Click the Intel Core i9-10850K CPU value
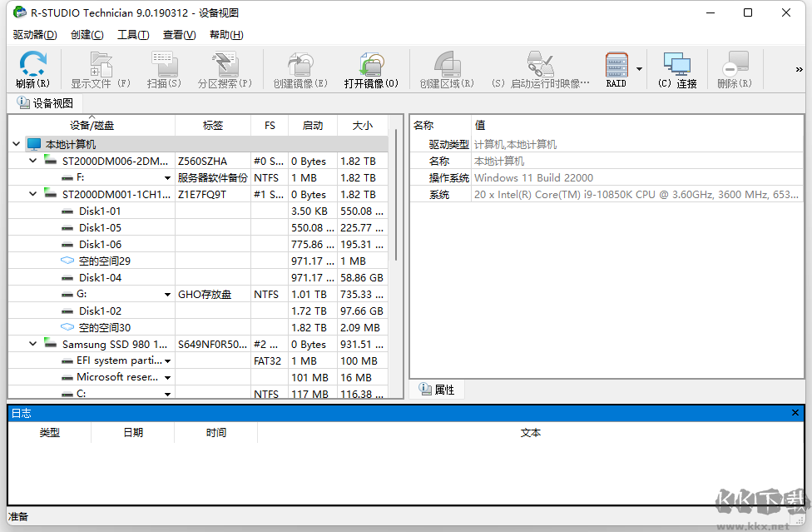Image resolution: width=812 pixels, height=532 pixels. click(636, 194)
